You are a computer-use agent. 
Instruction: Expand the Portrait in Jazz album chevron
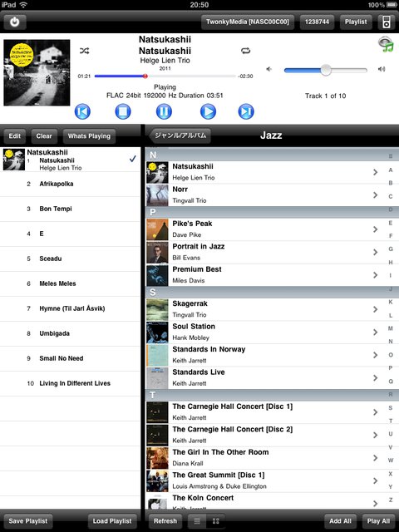(x=375, y=252)
